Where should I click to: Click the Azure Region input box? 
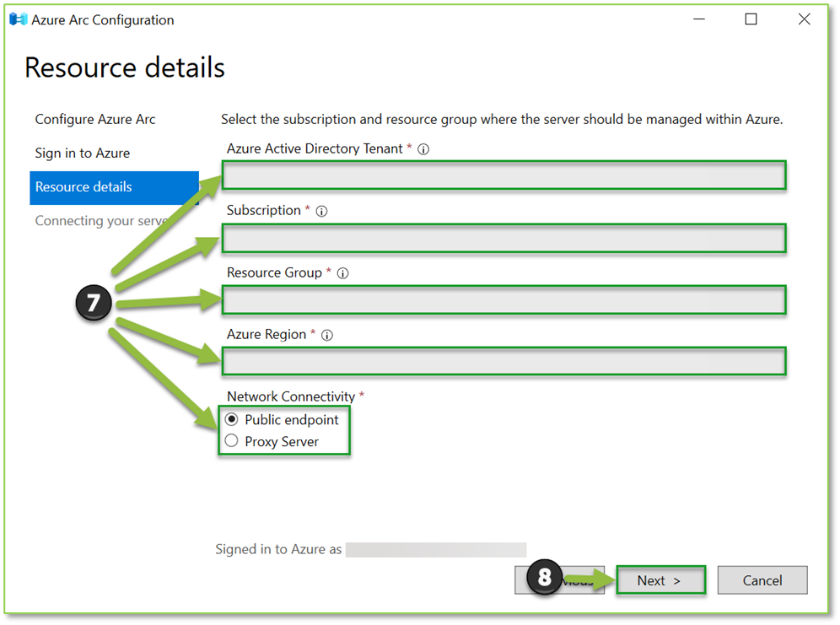pyautogui.click(x=503, y=361)
